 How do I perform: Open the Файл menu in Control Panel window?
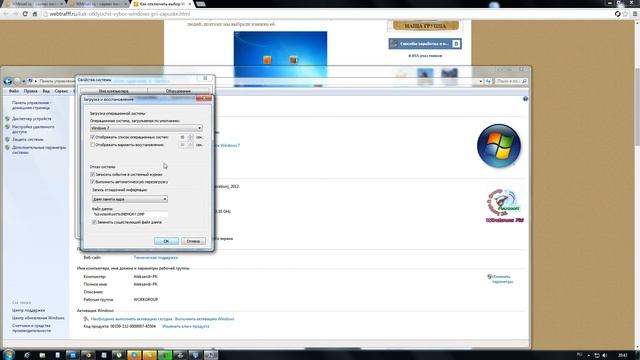(x=14, y=91)
